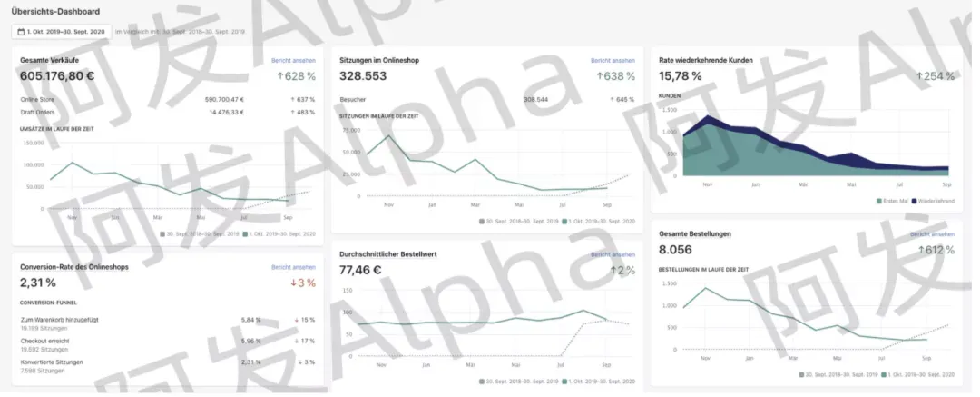Click the green 2019–2020 legend square in the Sitzungen card
This screenshot has width=980, height=397.
click(x=565, y=222)
